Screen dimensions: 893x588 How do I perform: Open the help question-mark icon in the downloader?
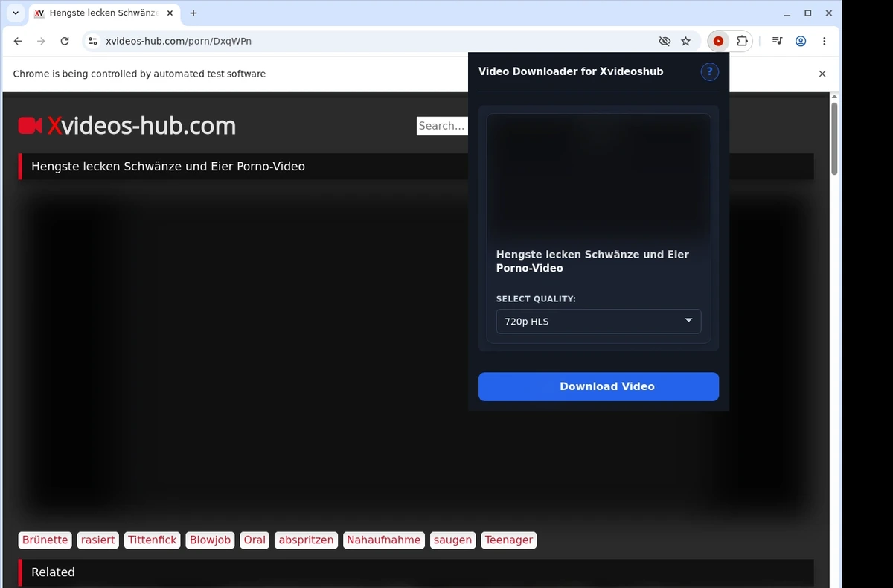[x=710, y=71]
